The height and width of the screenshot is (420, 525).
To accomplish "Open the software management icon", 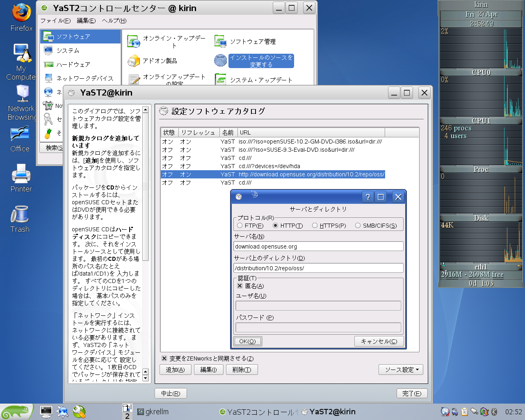I will [x=221, y=41].
